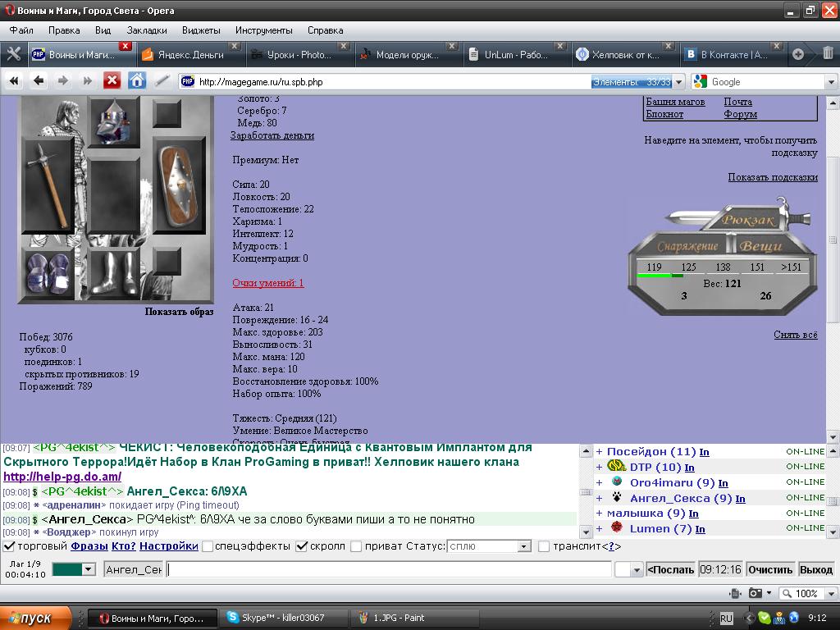The image size is (840, 630).
Task: Switch to the Модели оруж... tab
Action: [x=408, y=54]
